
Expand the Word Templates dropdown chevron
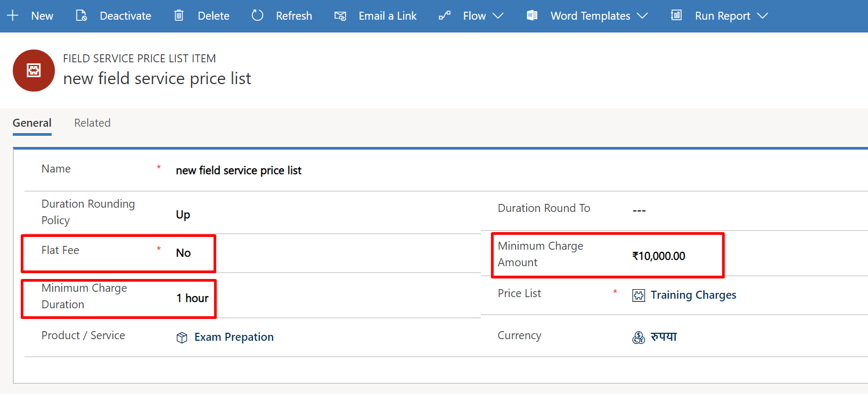coord(643,16)
